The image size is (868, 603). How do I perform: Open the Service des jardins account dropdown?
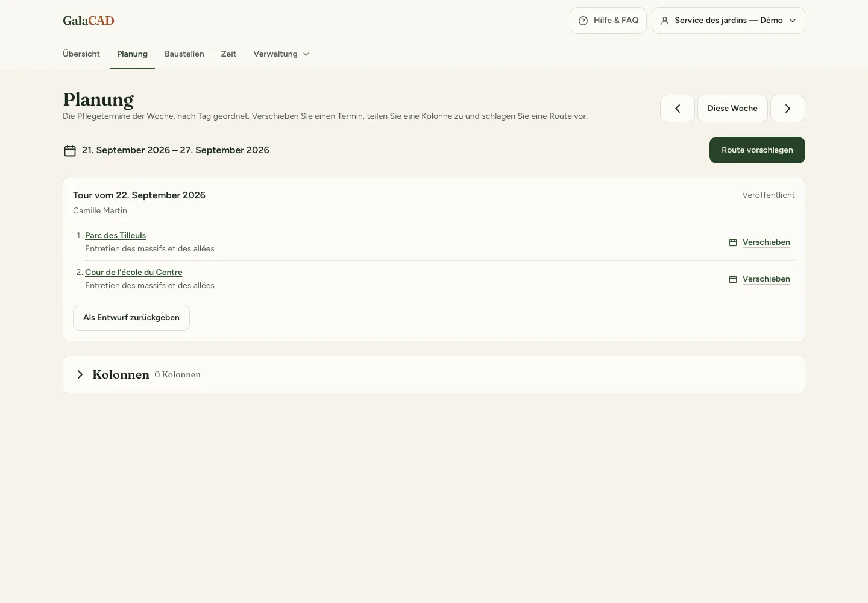pyautogui.click(x=728, y=21)
